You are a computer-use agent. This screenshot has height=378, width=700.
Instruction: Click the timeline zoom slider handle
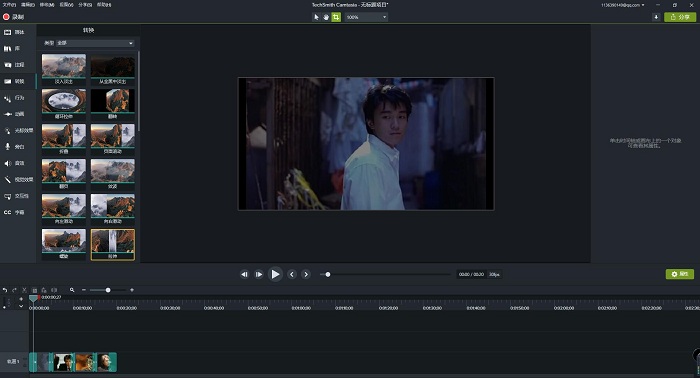(108, 290)
